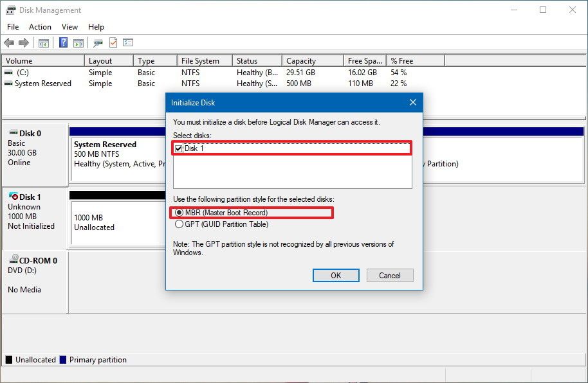Select the MBR (Master Boot Record) option

(178, 213)
